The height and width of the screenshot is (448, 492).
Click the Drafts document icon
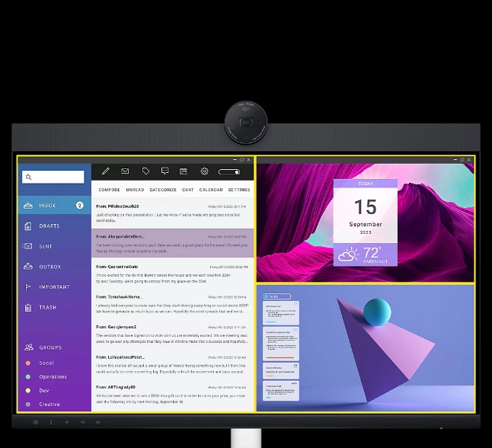(28, 226)
